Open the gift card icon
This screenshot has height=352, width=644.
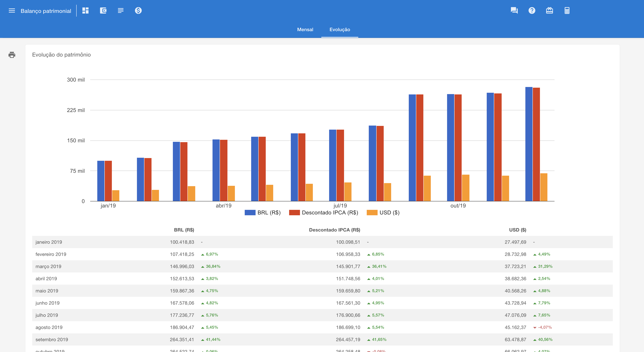pos(549,10)
